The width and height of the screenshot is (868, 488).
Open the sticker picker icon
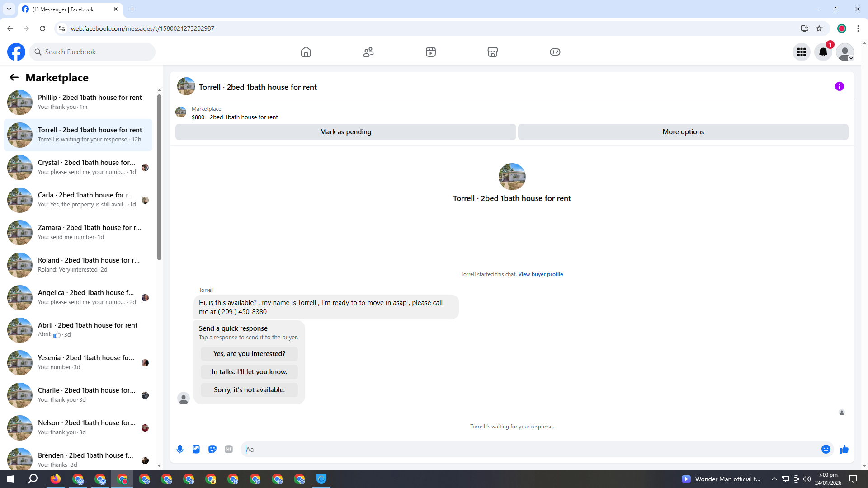click(x=212, y=449)
